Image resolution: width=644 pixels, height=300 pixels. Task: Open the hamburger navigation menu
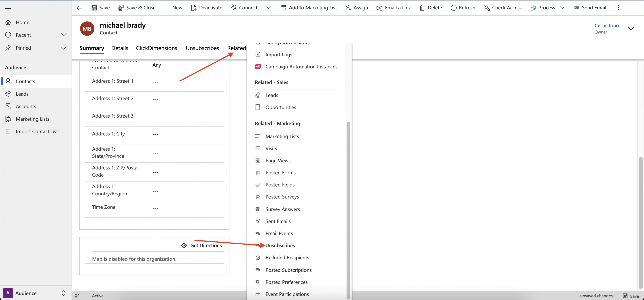pos(8,8)
